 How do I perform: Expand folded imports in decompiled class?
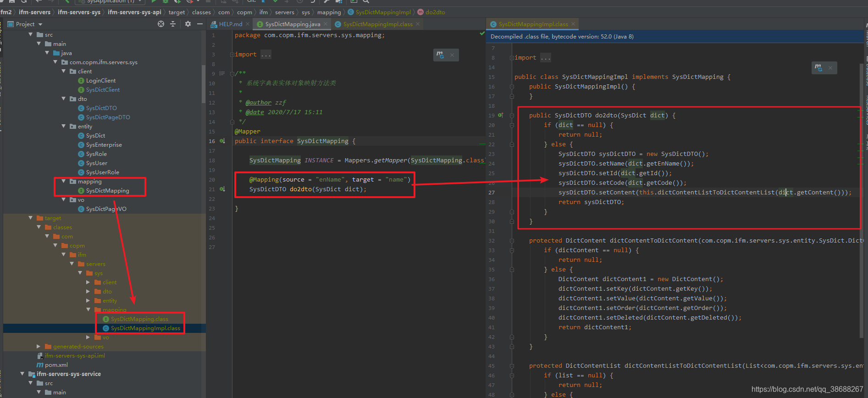[x=512, y=58]
